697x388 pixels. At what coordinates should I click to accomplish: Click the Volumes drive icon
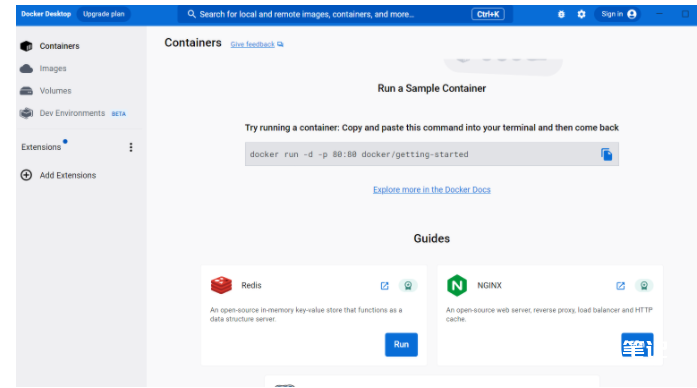[x=26, y=91]
